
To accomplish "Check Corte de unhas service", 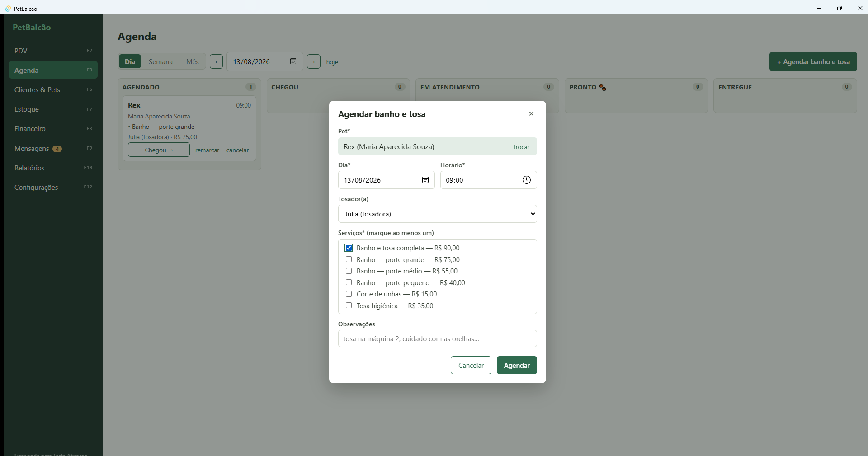I will coord(349,294).
